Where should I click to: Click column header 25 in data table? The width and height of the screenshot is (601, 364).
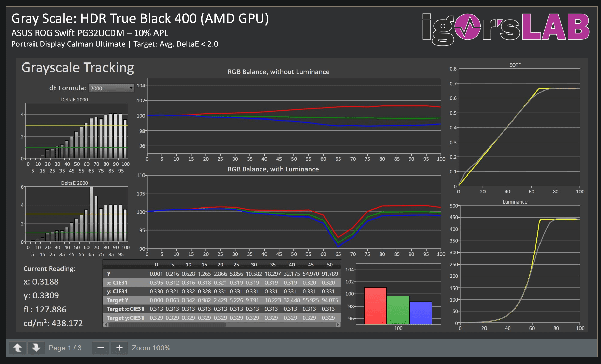[x=236, y=265]
